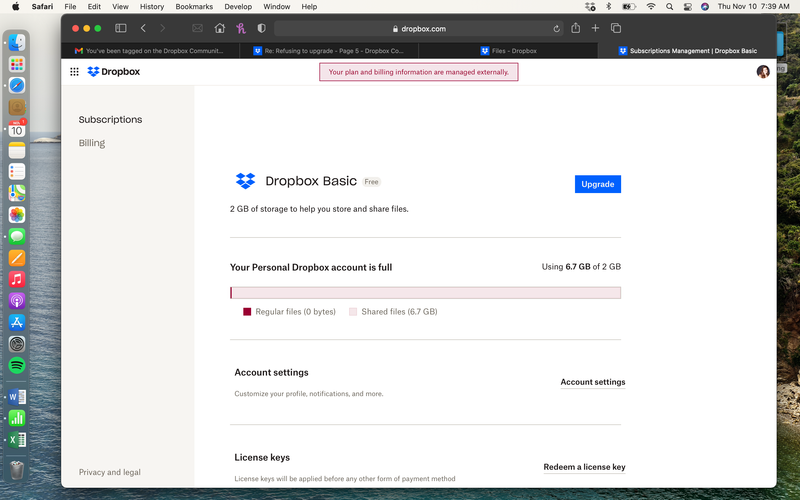The image size is (800, 500).
Task: Open System Preferences in the dock
Action: pos(17,344)
